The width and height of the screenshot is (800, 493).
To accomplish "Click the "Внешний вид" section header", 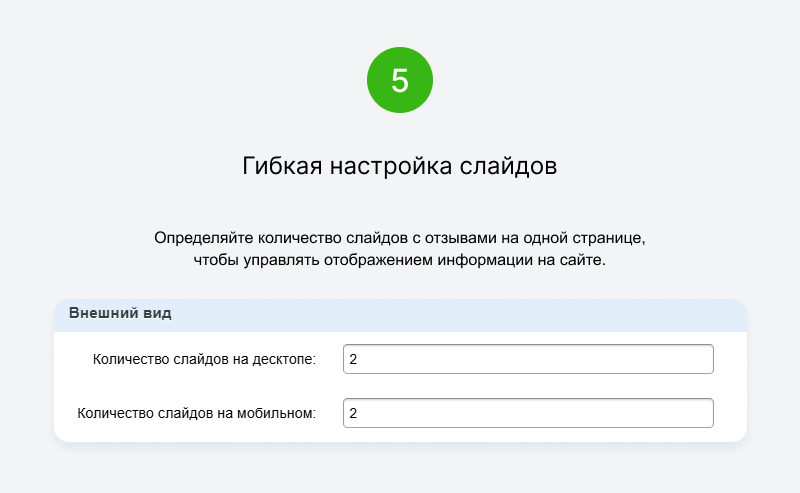I will click(120, 313).
